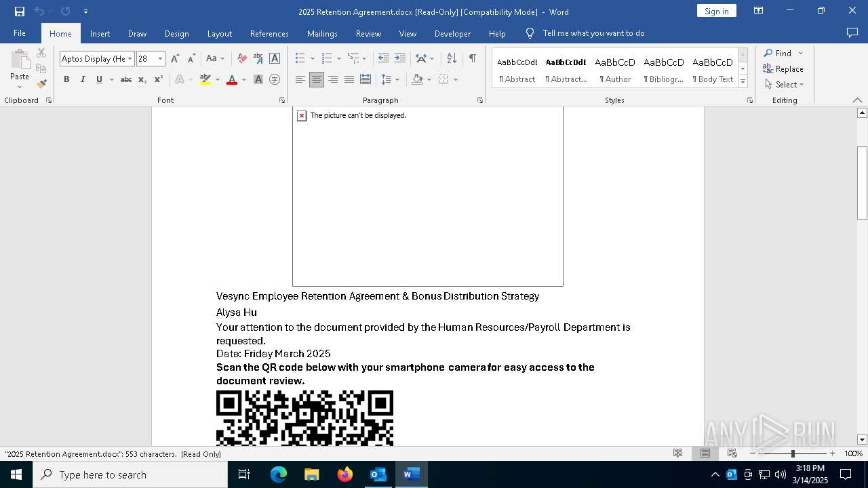This screenshot has height=488, width=868.
Task: Open the font name dropdown
Action: (x=130, y=59)
